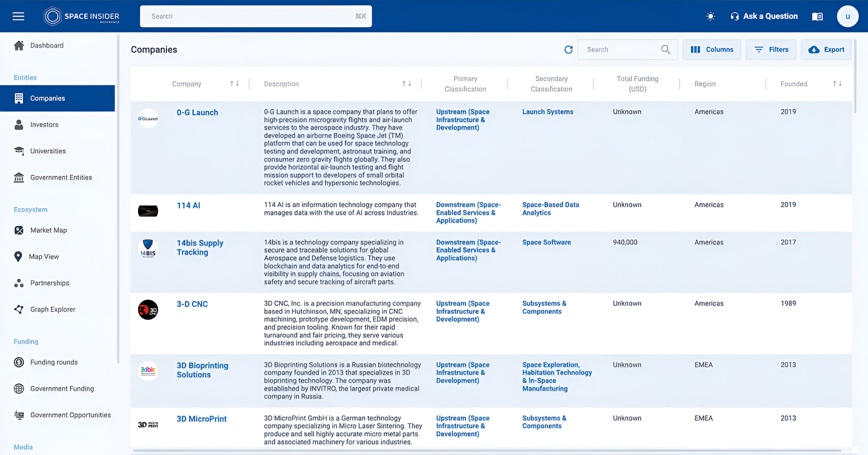Sort by the Company column arrows
The image size is (868, 455).
point(235,83)
